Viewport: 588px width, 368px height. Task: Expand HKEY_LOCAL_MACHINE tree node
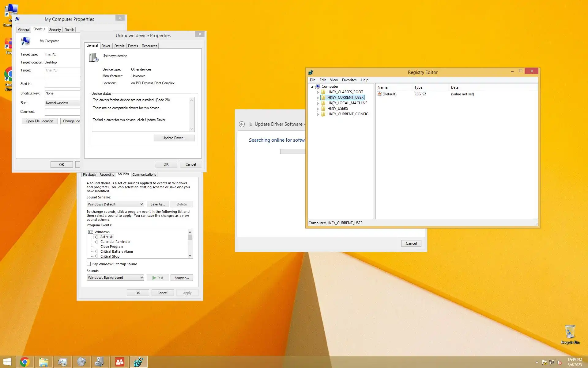coord(318,103)
